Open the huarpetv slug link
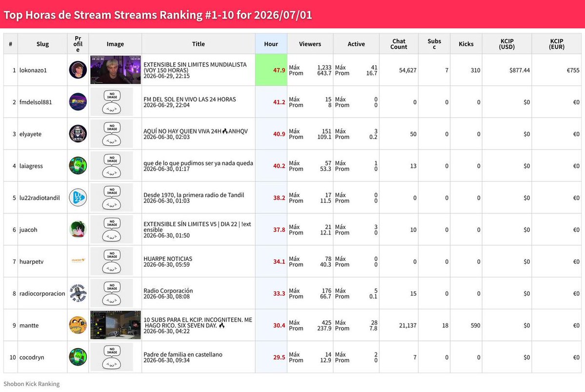 (31, 262)
